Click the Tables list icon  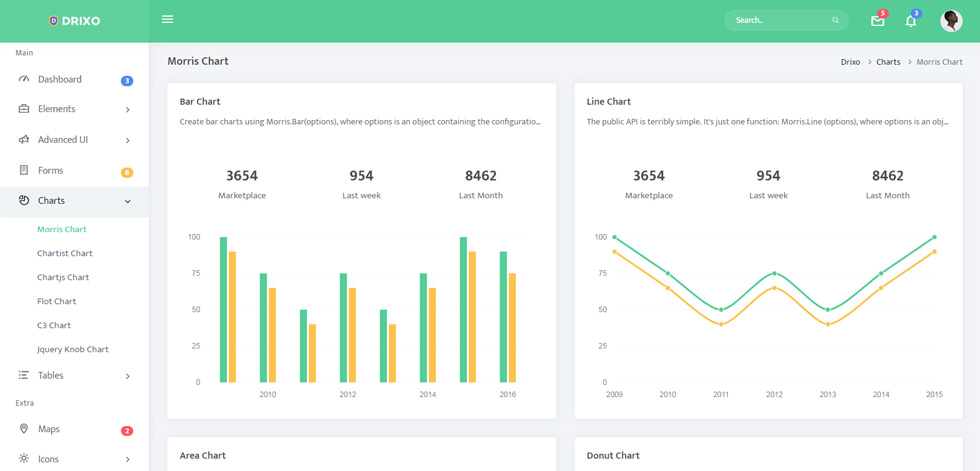pos(24,375)
